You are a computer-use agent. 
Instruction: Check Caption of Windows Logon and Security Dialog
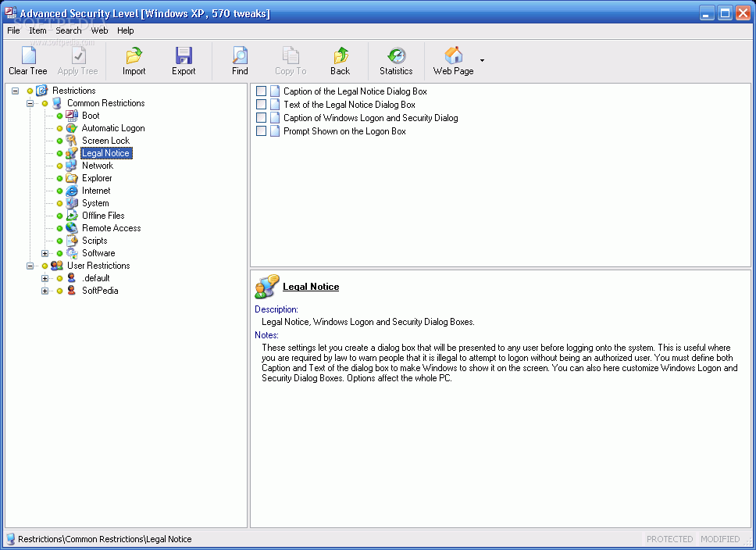click(x=261, y=117)
